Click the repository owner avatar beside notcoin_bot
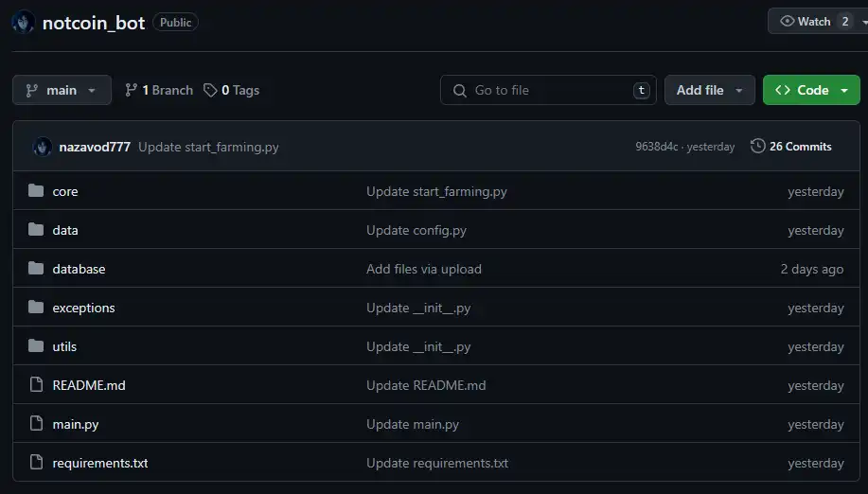Screen dimensions: 868x494 click(24, 23)
